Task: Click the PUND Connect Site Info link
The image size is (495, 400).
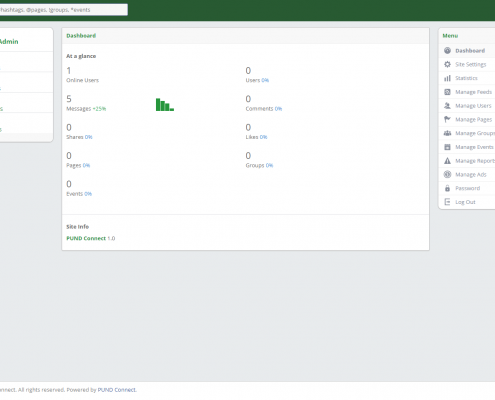Action: pos(86,238)
